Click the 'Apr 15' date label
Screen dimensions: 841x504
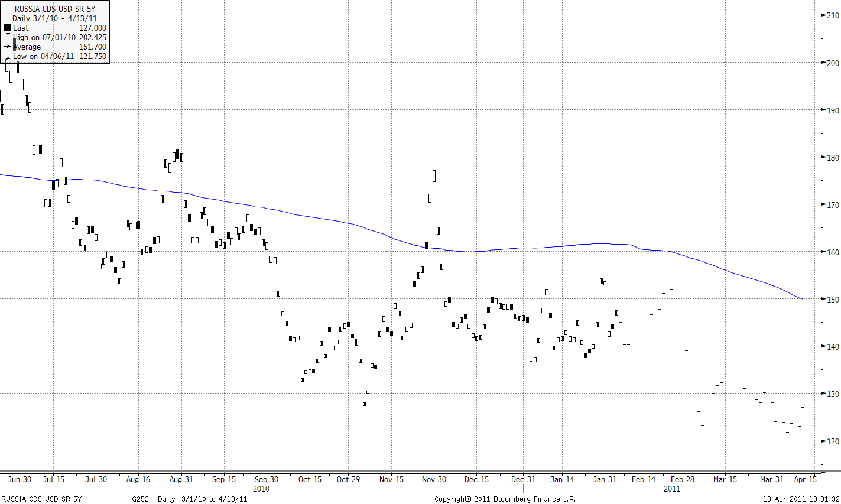806,479
